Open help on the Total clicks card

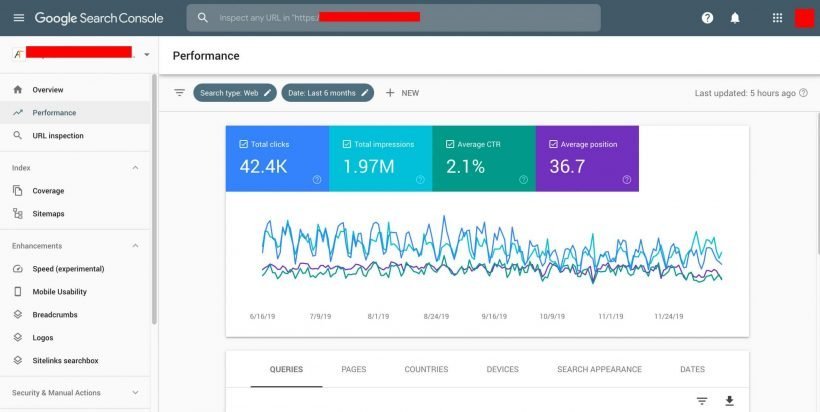tap(317, 179)
